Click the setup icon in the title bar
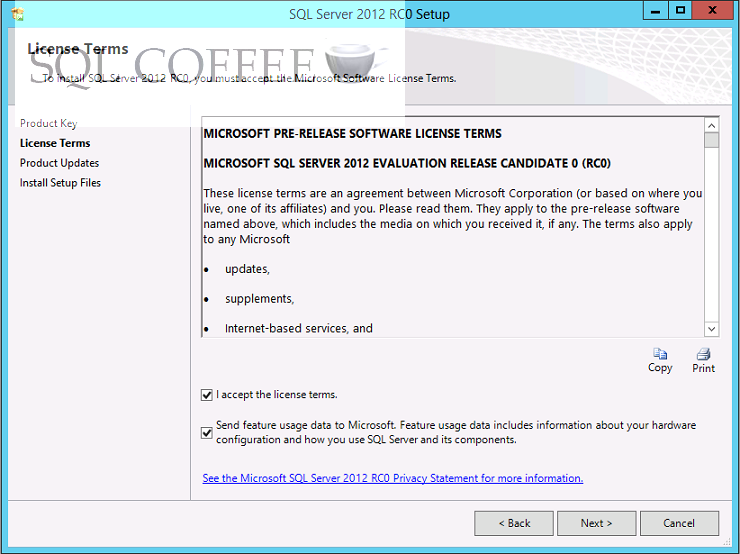The width and height of the screenshot is (740, 554). pos(18,15)
